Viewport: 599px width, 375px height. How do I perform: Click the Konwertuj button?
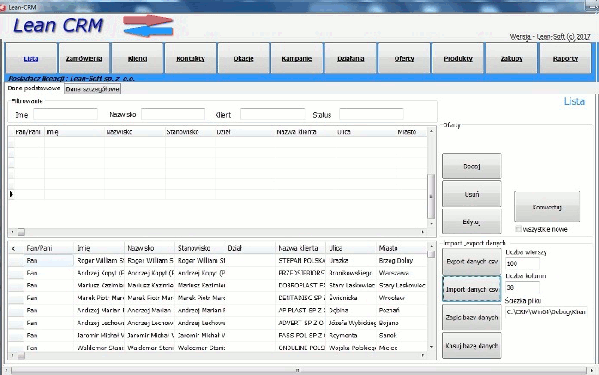click(547, 207)
